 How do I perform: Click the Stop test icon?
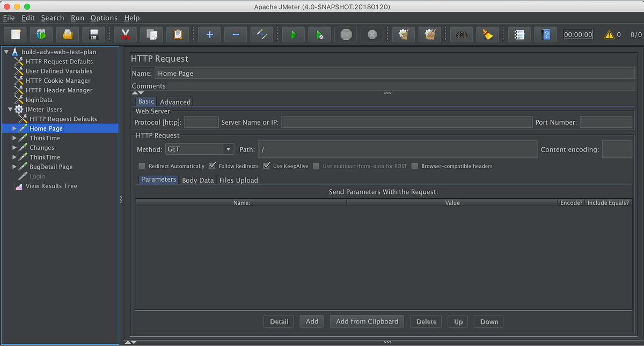[346, 35]
